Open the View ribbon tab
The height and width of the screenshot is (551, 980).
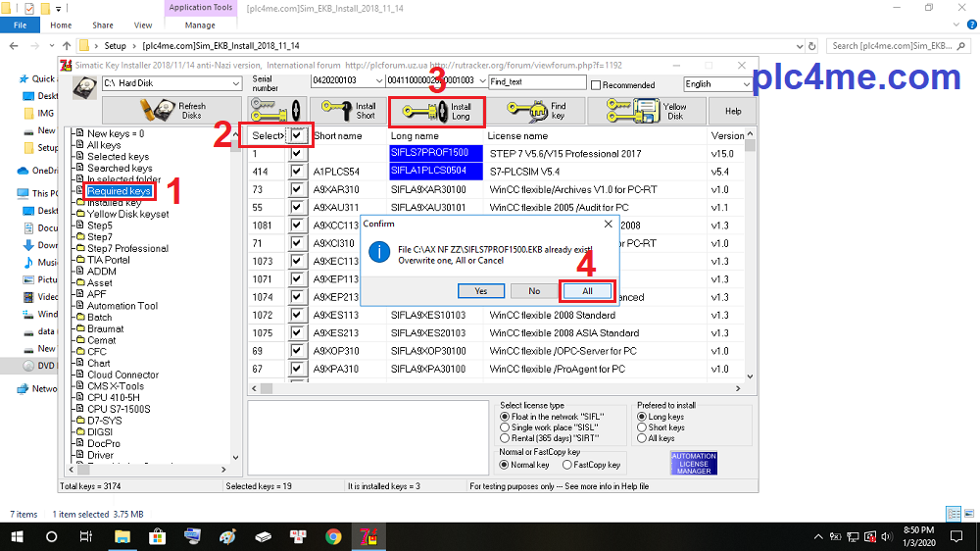click(x=143, y=25)
